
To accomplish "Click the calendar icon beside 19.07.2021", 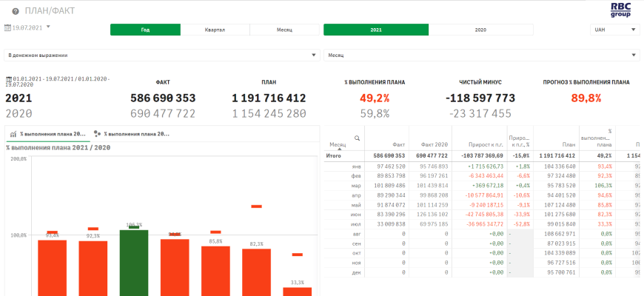I will point(8,27).
